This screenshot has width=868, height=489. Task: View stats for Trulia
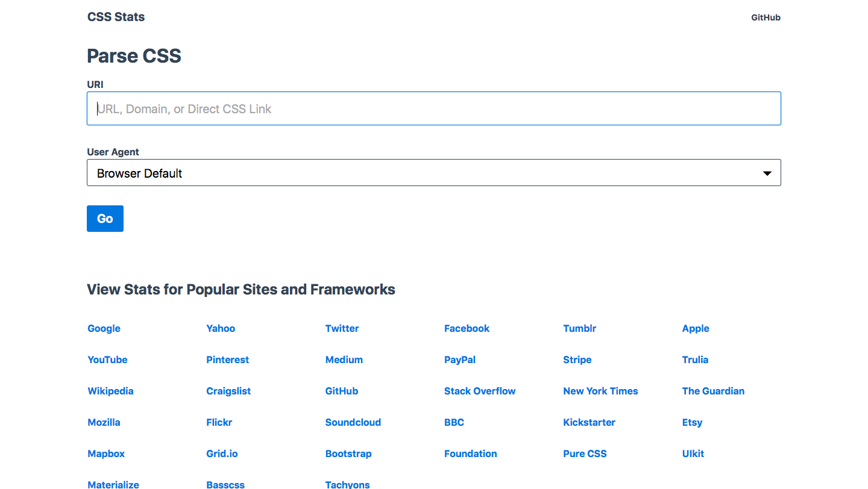695,360
